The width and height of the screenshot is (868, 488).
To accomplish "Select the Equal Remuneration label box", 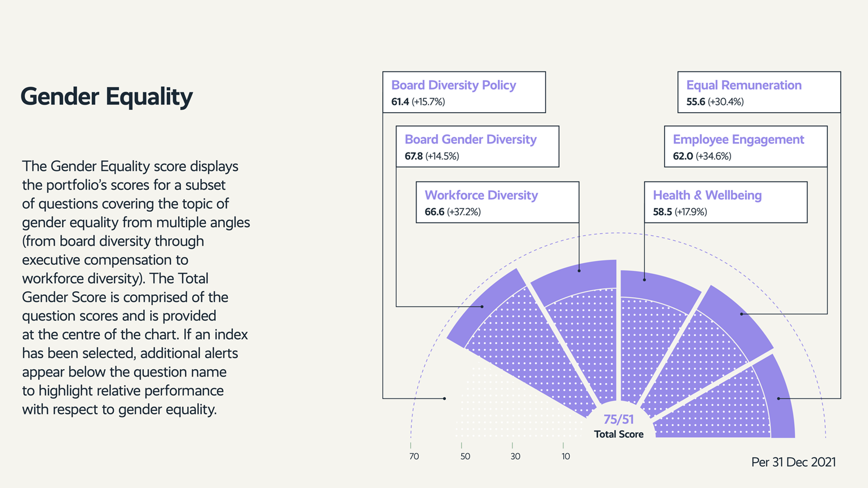I will point(759,92).
